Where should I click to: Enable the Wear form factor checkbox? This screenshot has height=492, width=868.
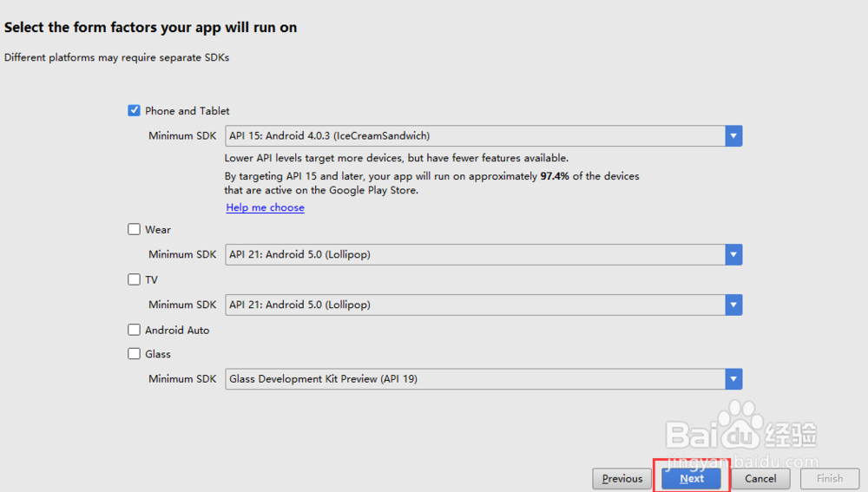click(x=134, y=230)
